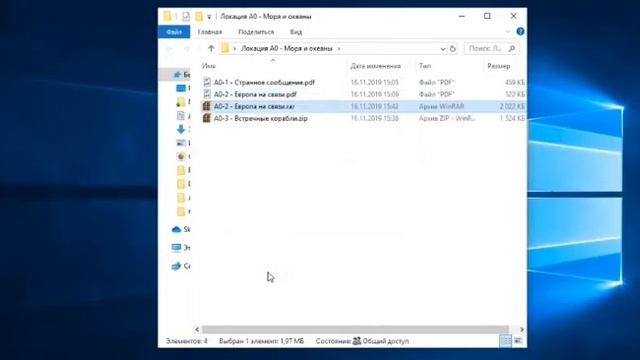Sort by the Размер column header
This screenshot has width=640, height=360.
pyautogui.click(x=498, y=66)
